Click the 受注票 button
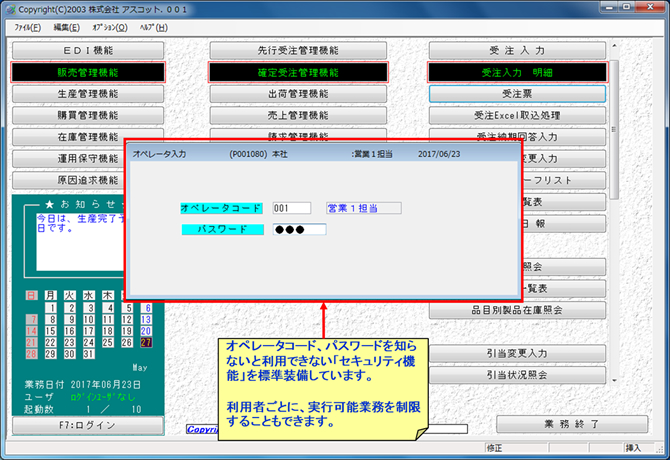Screen dimensions: 670x460 pyautogui.click(x=517, y=93)
